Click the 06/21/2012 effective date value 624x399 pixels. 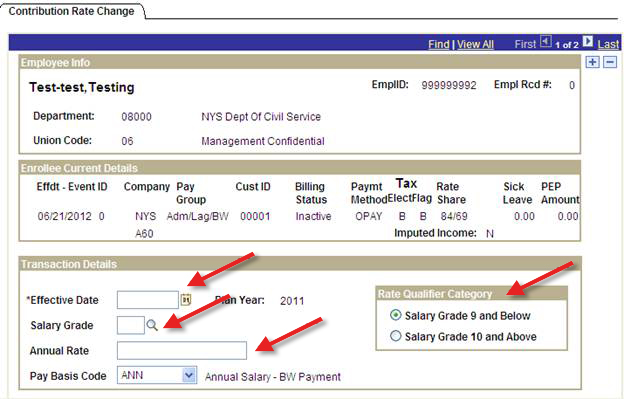(64, 216)
